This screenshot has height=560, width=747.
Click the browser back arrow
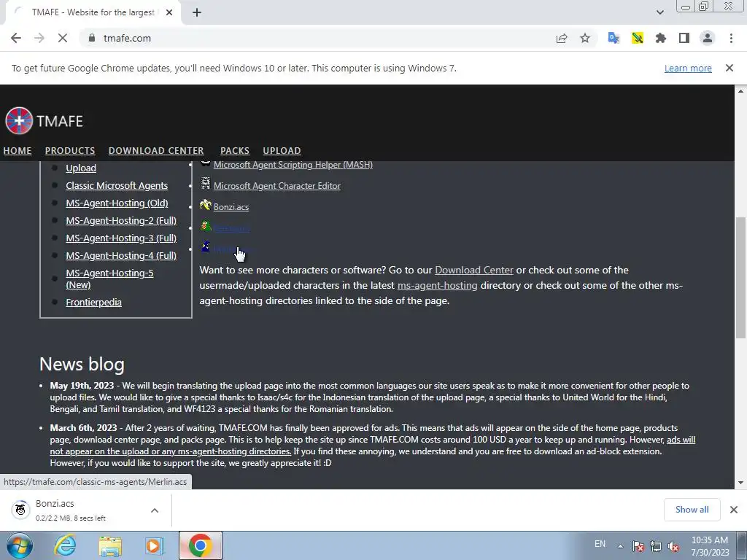coord(16,38)
